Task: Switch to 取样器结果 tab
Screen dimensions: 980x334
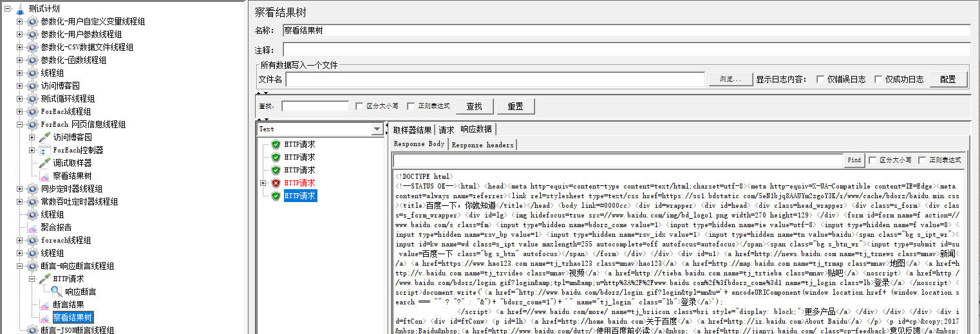Action: point(413,129)
